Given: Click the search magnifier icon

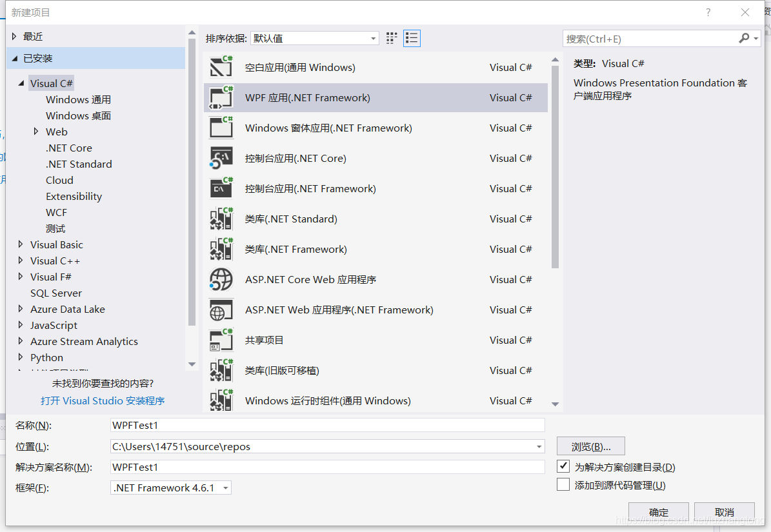Looking at the screenshot, I should click(744, 38).
